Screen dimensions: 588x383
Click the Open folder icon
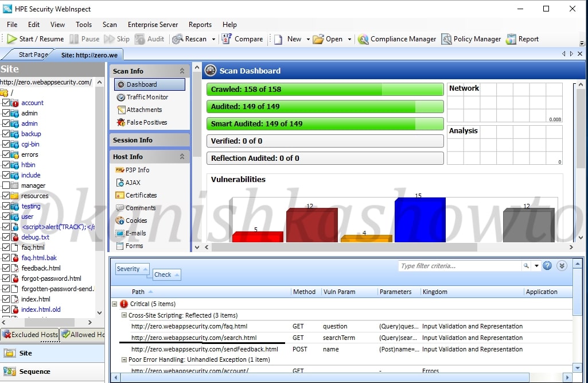pos(318,39)
